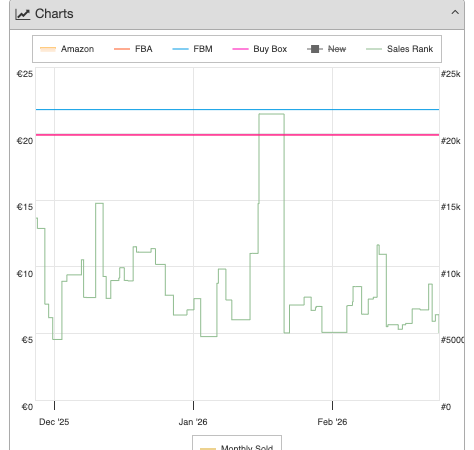Click the Jan '26 axis label

pyautogui.click(x=193, y=422)
